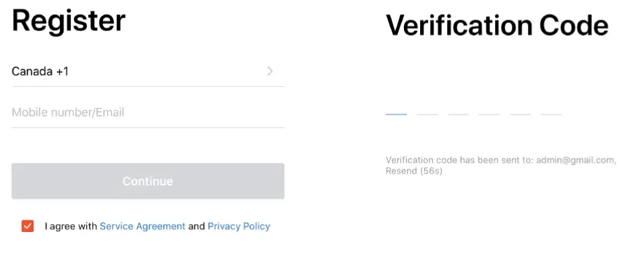Open the Service Agreement link
The image size is (644, 279).
(x=142, y=226)
